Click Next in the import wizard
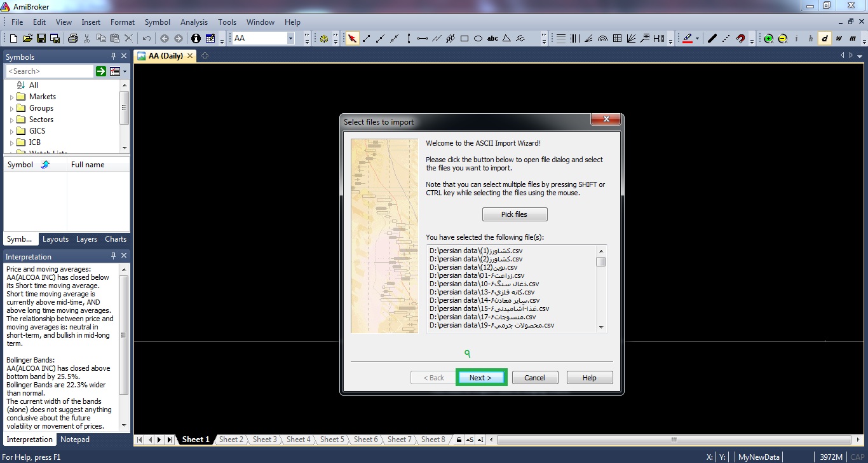This screenshot has height=463, width=868. (481, 377)
